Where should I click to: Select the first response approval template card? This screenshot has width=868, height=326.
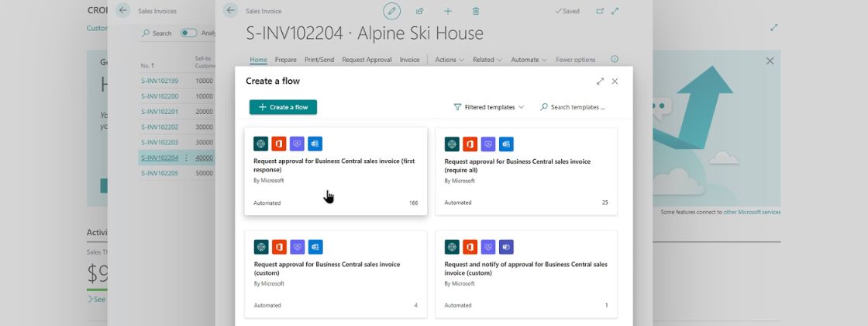(x=336, y=172)
